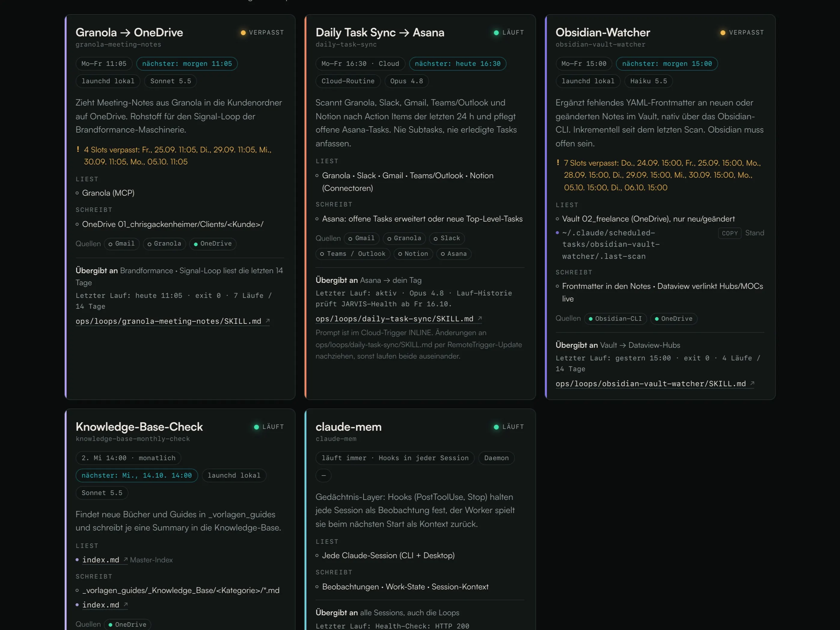840x630 pixels.
Task: Click Notion source chip
Action: coord(413,254)
